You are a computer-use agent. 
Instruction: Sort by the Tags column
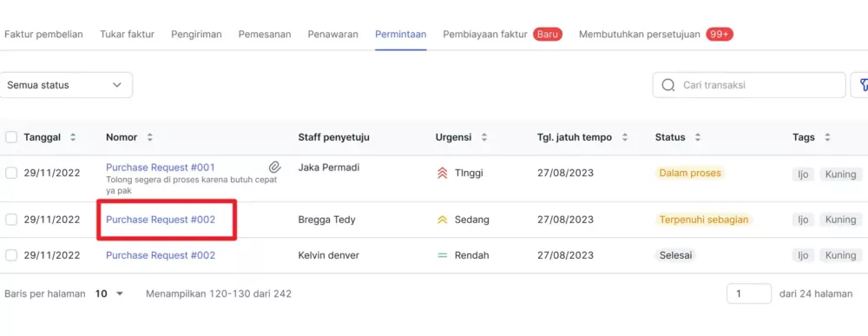827,137
